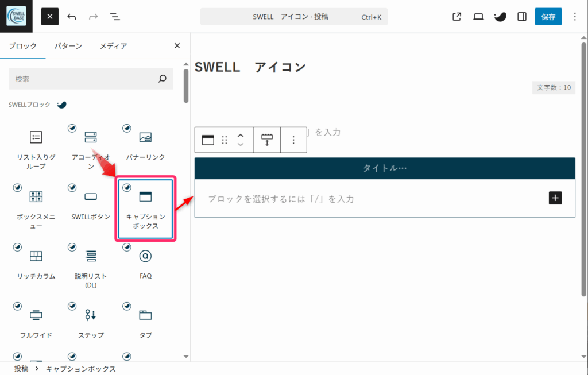Click the device-spacing control in block toolbar
The height and width of the screenshot is (375, 588).
pos(267,140)
